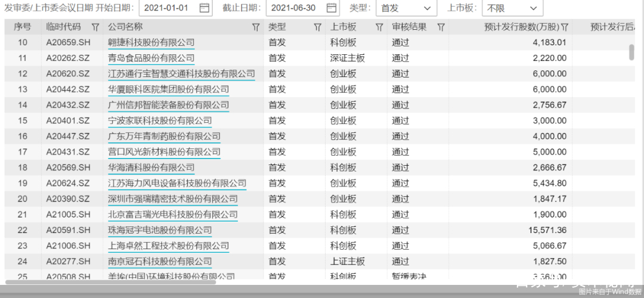This screenshot has height=298, width=644.
Task: Open 南京冠石科技股份有限公司 link
Action: 160,261
